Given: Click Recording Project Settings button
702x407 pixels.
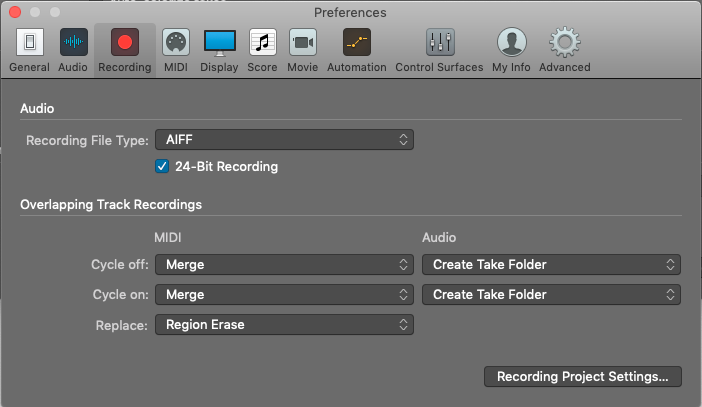Looking at the screenshot, I should coord(583,377).
